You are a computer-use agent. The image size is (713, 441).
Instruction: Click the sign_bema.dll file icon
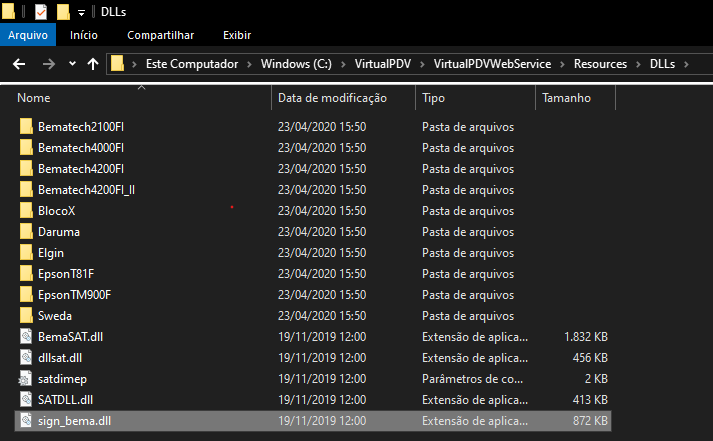tap(26, 421)
